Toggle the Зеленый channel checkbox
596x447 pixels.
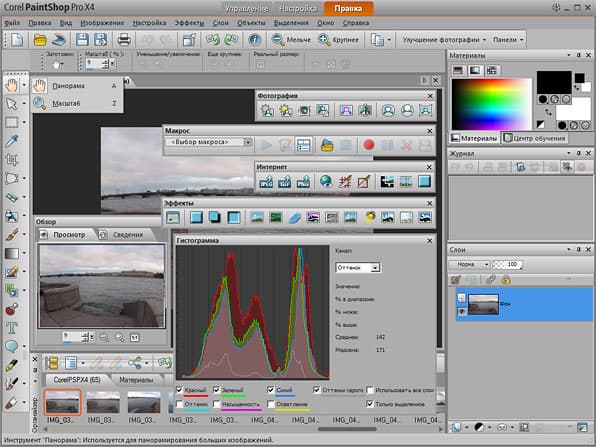tap(216, 390)
